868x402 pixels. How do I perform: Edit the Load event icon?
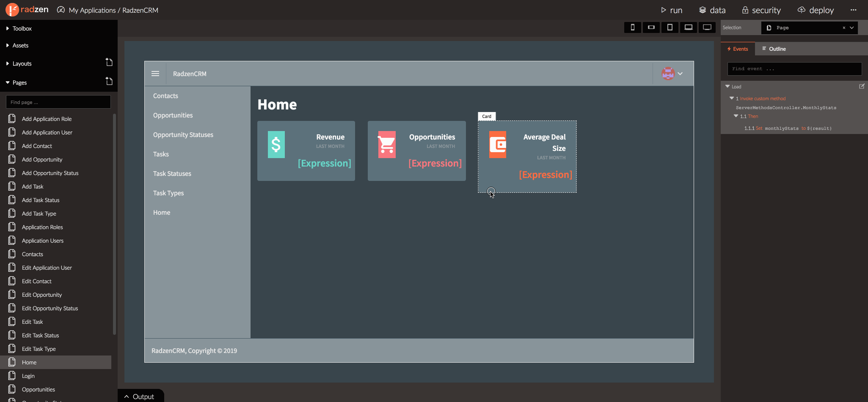click(862, 86)
